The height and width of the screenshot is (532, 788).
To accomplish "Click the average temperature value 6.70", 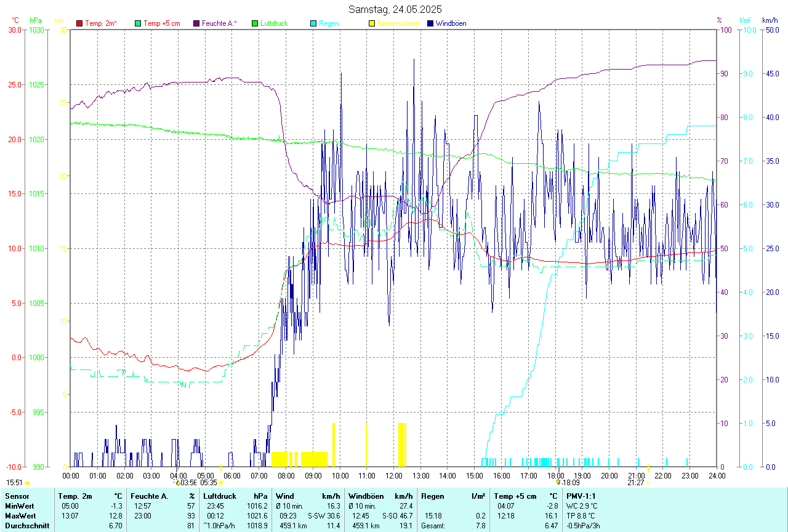I will pyautogui.click(x=116, y=526).
